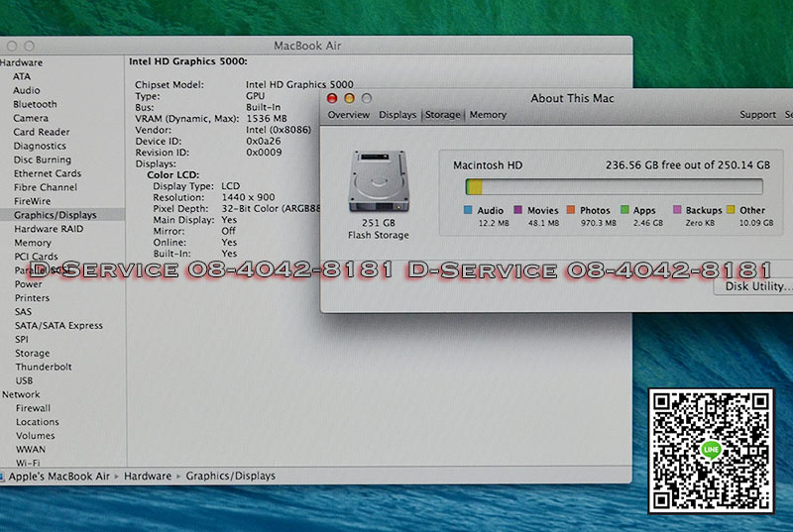The image size is (793, 532).
Task: Click the LINE QR code image
Action: tap(711, 451)
